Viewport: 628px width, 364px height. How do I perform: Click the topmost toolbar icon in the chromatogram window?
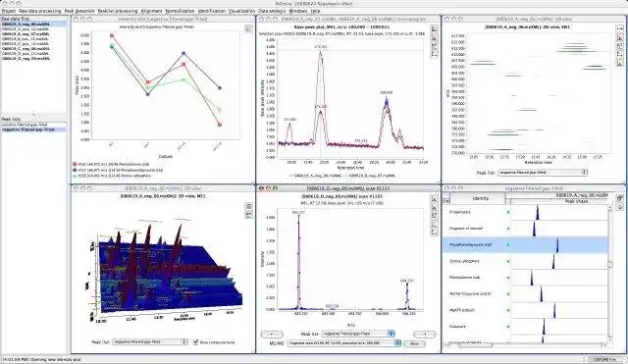coord(434,28)
